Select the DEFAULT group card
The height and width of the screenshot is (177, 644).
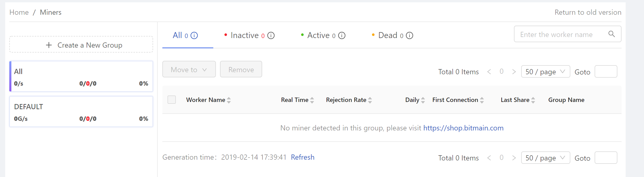point(81,111)
